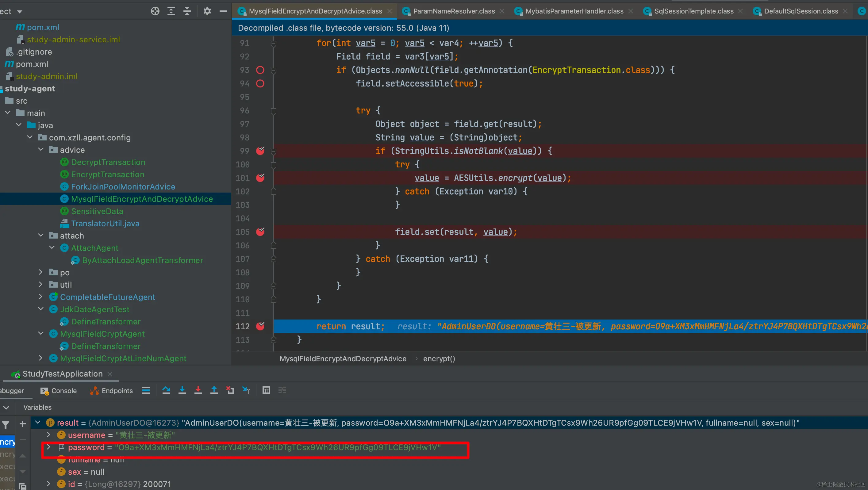868x490 pixels.
Task: Select EncryptTransaction annotation file in tree
Action: tap(108, 174)
